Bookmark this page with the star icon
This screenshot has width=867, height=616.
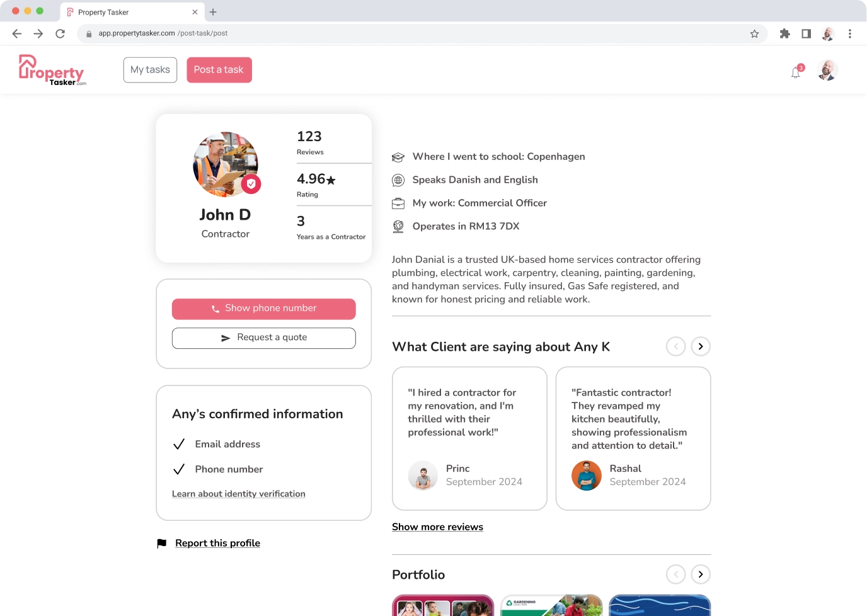[x=754, y=34]
